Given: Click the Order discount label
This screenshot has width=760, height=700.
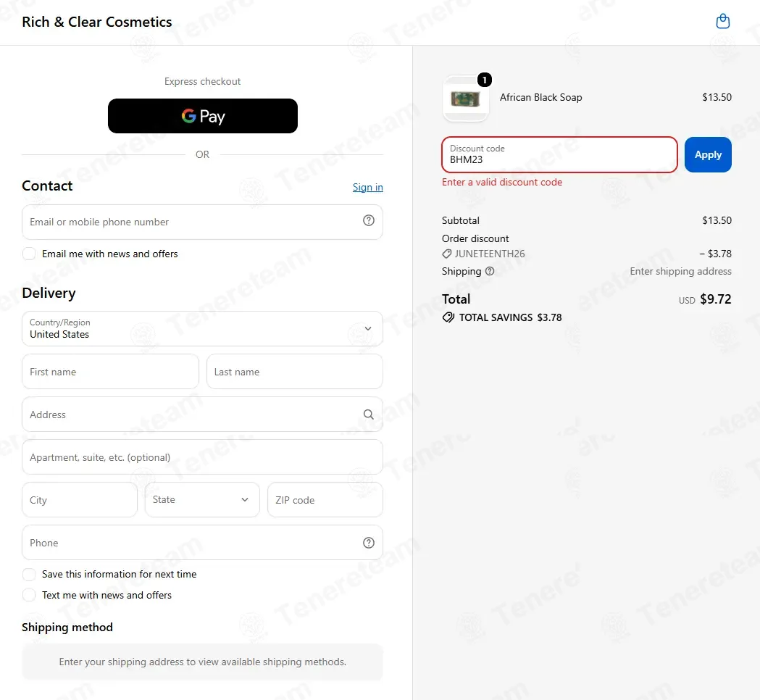Looking at the screenshot, I should [x=475, y=238].
